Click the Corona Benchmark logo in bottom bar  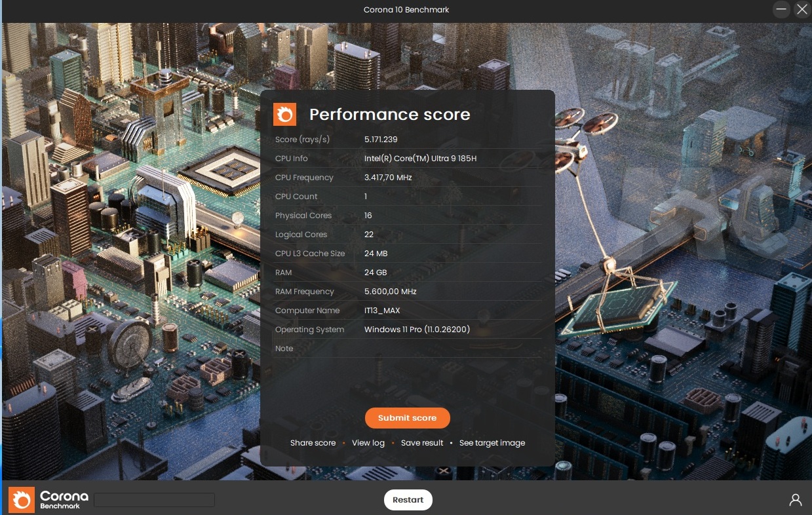click(48, 499)
